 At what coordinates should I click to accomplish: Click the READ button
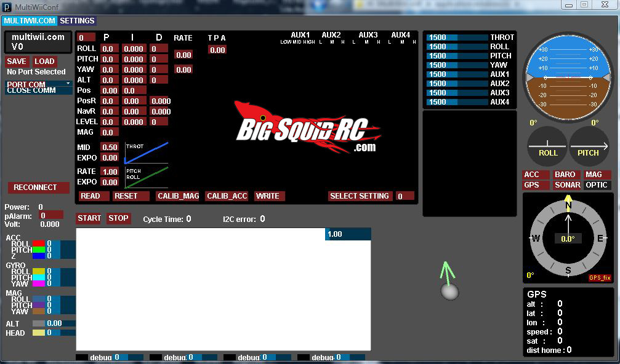93,196
